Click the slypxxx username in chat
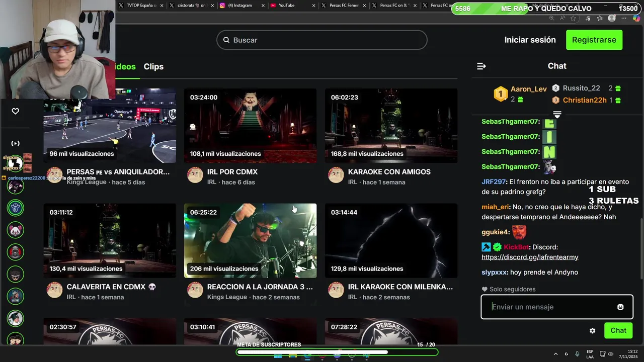 [x=494, y=272]
